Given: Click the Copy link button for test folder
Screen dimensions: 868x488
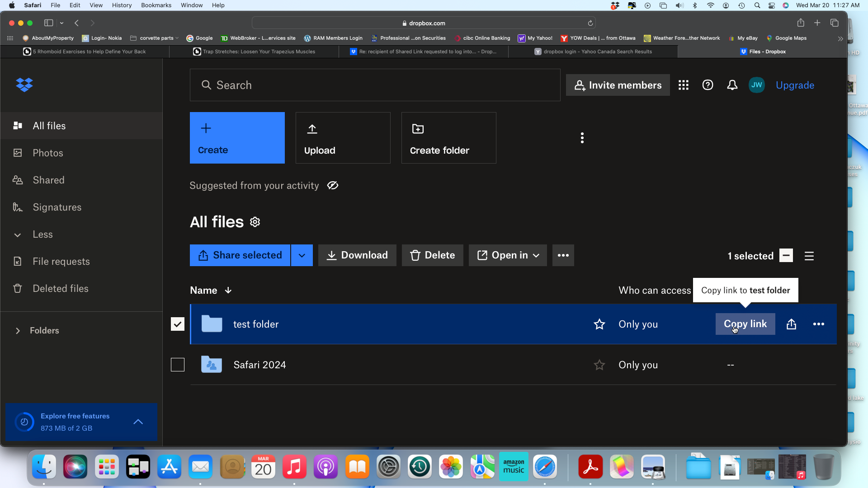Looking at the screenshot, I should (745, 324).
